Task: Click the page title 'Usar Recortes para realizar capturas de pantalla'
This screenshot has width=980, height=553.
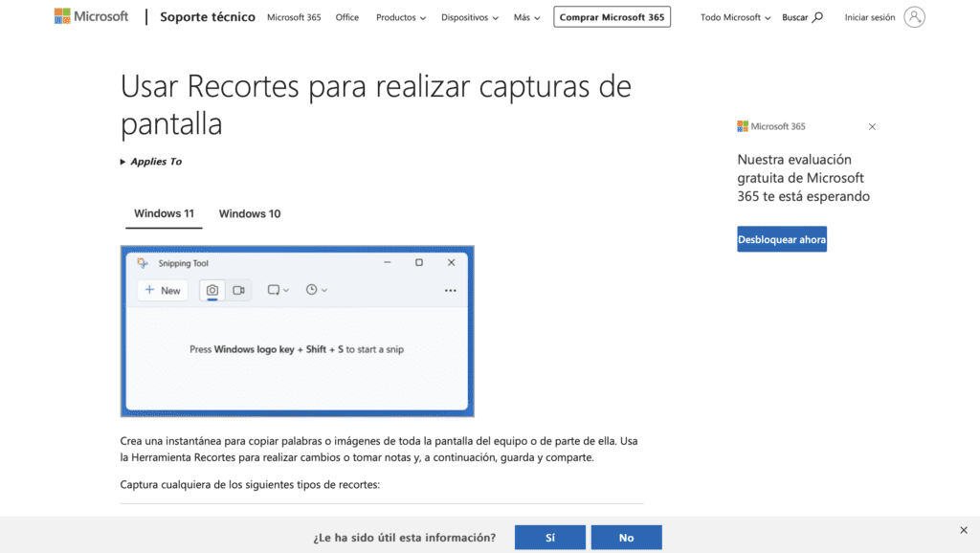Action: [x=375, y=104]
